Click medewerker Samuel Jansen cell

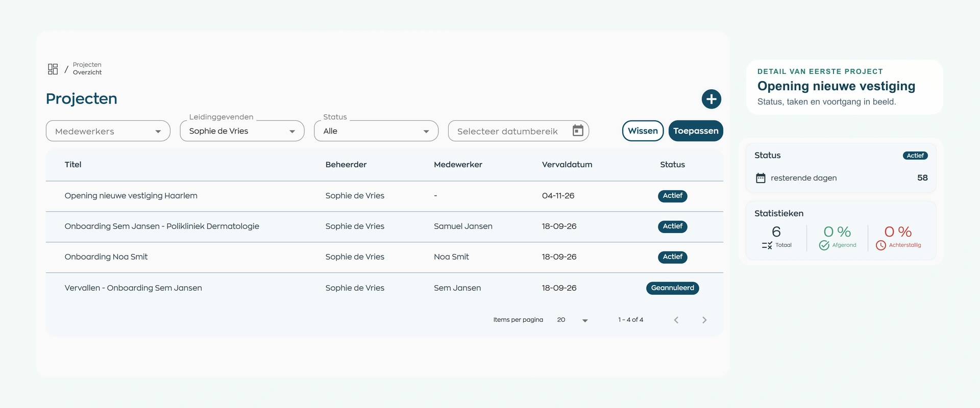[463, 226]
